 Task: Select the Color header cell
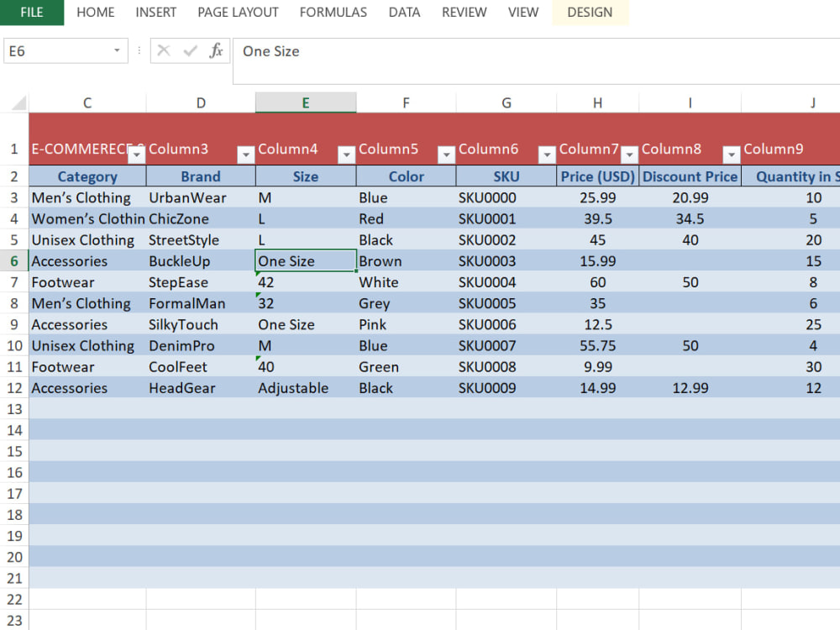(406, 176)
